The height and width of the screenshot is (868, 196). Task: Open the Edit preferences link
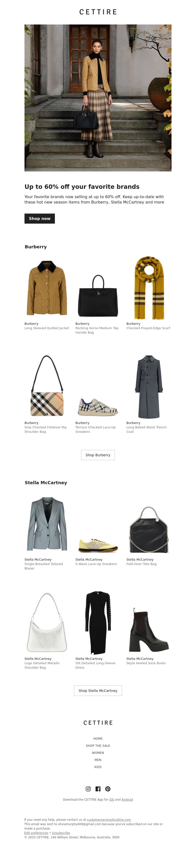(36, 833)
